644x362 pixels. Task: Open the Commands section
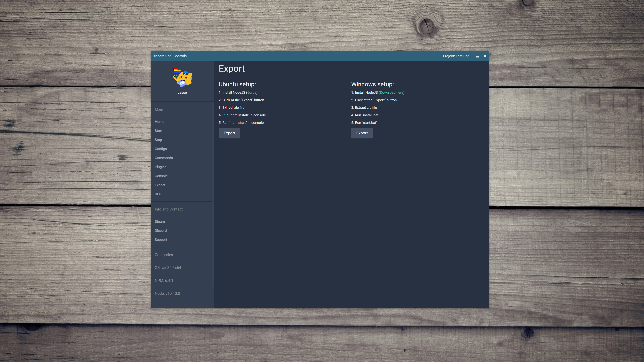[164, 158]
